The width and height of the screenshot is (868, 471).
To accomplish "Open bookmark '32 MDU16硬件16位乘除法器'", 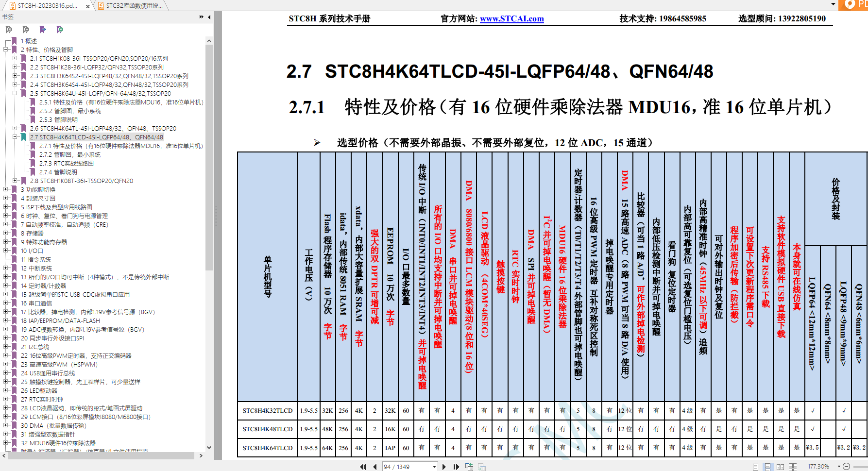I will point(58,443).
